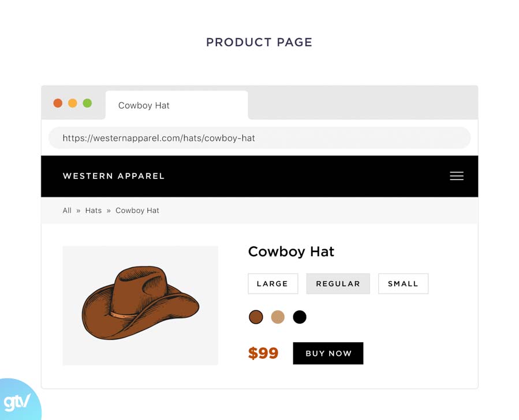The image size is (519, 420).
Task: Click the red browser window dot
Action: pos(58,103)
